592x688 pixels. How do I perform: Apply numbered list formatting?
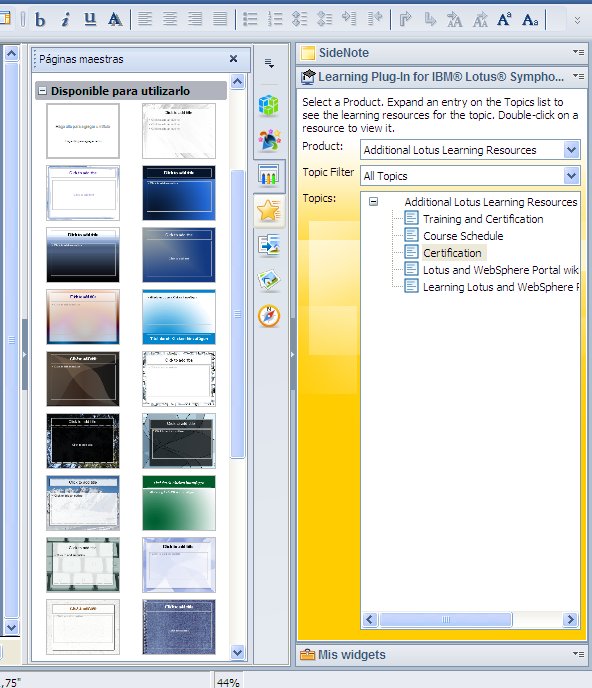tap(275, 19)
